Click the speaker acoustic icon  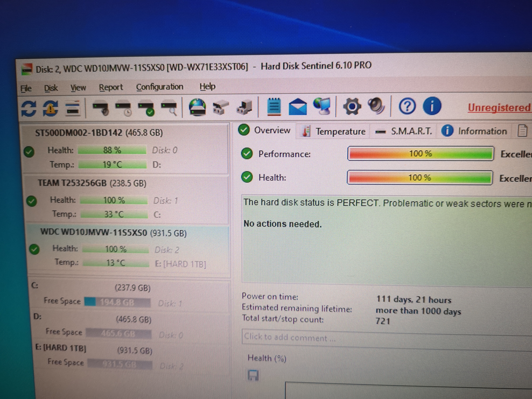coord(376,106)
